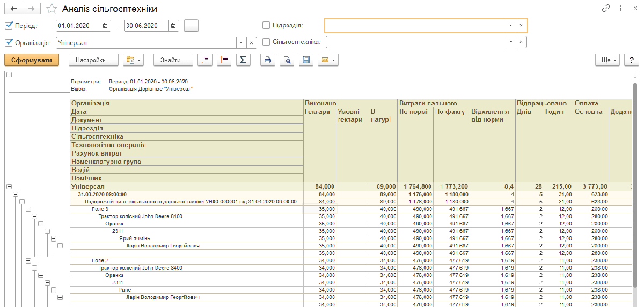Toggle the Організація checkbox

pyautogui.click(x=9, y=42)
